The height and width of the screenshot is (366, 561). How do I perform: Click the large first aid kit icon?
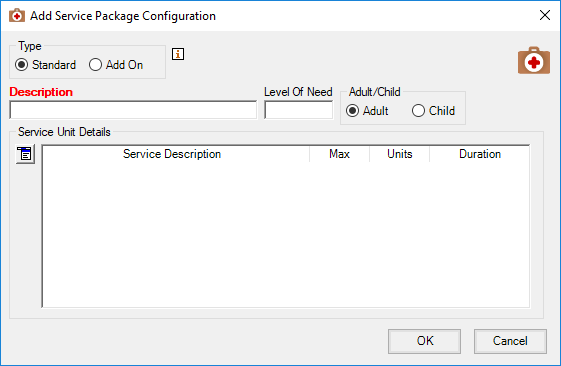[x=533, y=61]
